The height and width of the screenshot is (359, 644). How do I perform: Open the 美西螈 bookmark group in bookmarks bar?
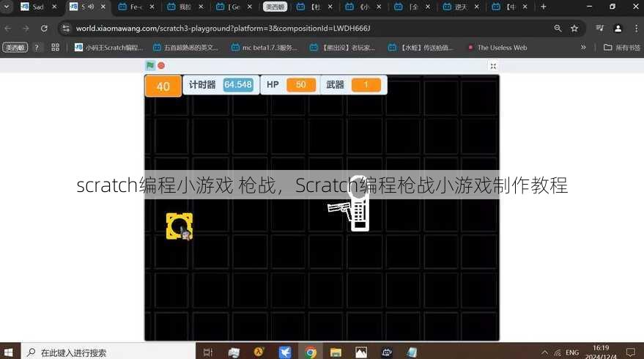[x=15, y=48]
